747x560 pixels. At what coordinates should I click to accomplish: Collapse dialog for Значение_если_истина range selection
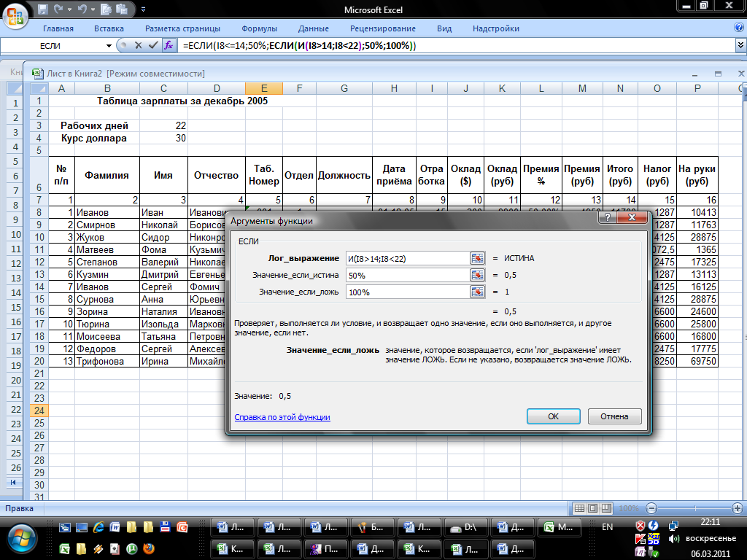click(x=477, y=275)
